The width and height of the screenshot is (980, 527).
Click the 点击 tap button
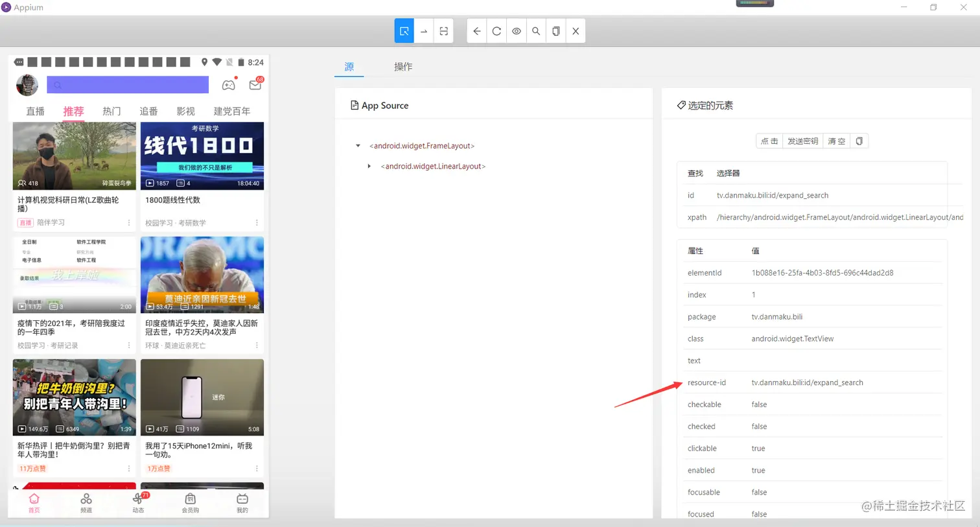pyautogui.click(x=769, y=141)
